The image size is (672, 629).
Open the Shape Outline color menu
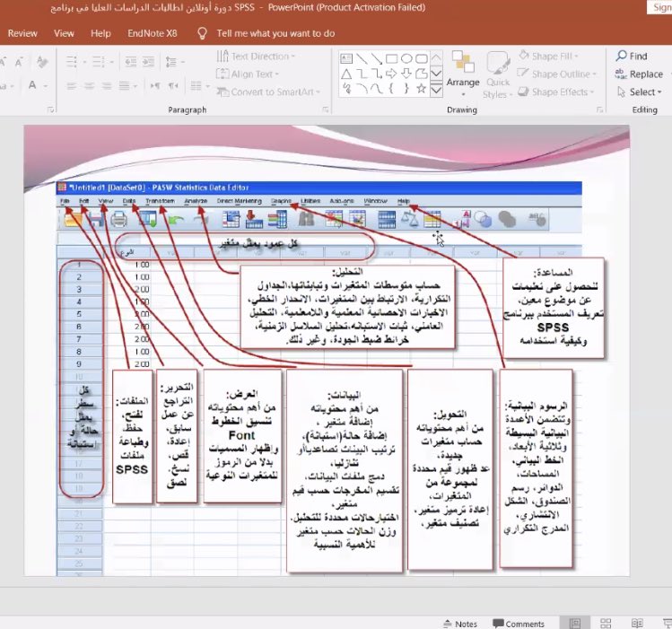(557, 74)
